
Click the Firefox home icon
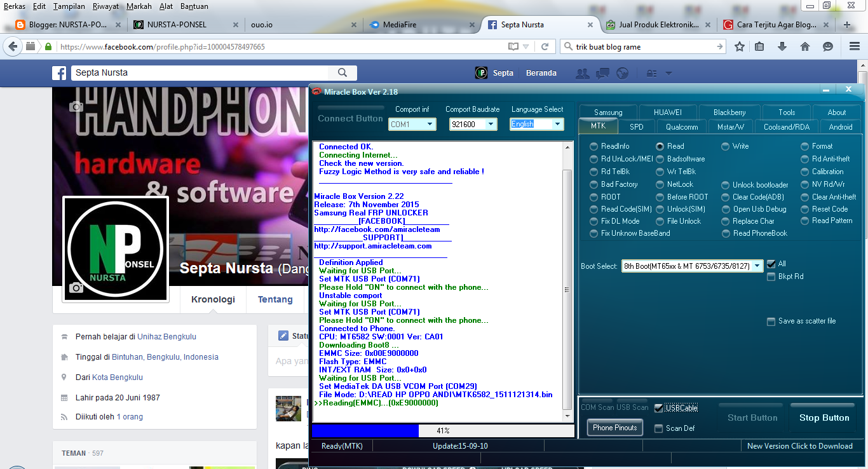point(805,46)
